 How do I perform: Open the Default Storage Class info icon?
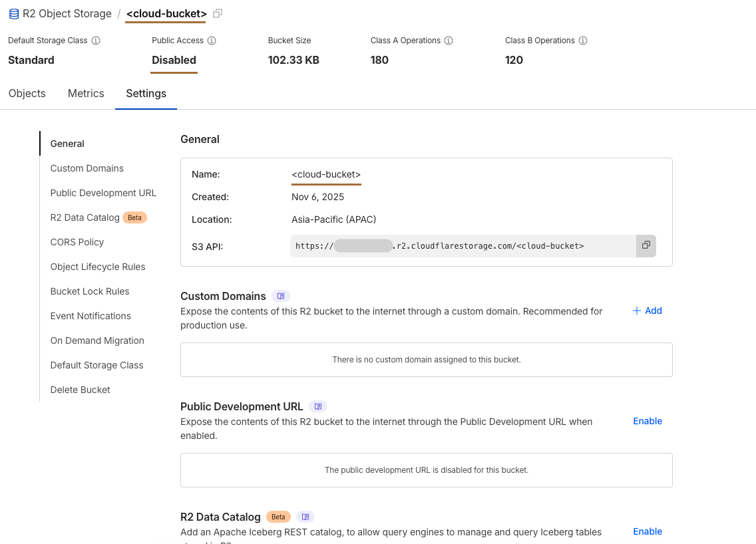[x=96, y=40]
